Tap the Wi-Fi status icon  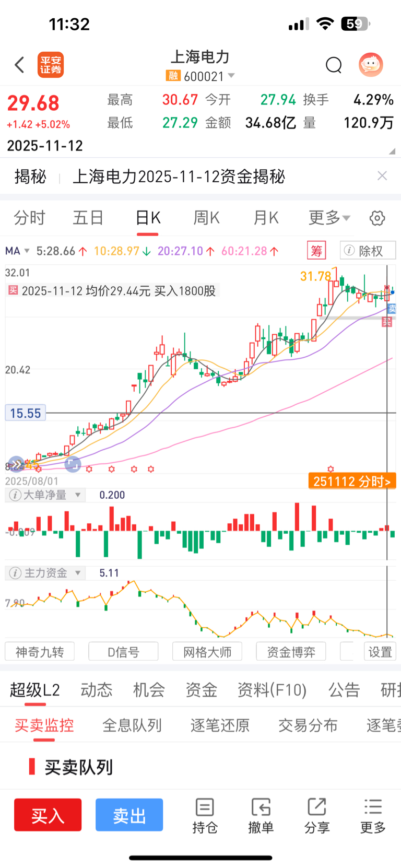(x=325, y=24)
